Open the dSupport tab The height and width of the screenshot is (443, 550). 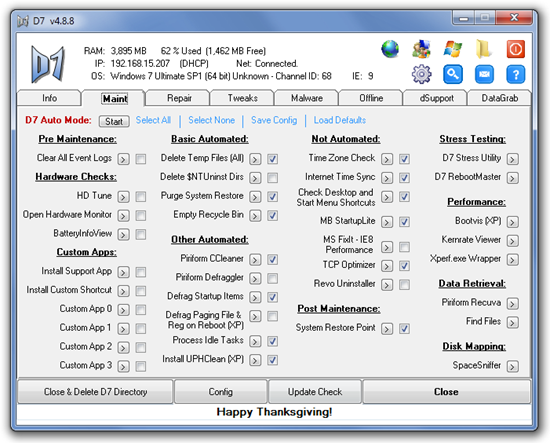click(436, 98)
